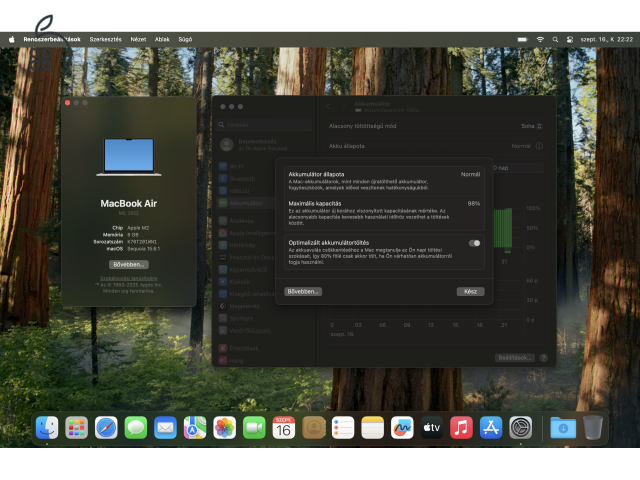Open Nézet menu

click(138, 40)
